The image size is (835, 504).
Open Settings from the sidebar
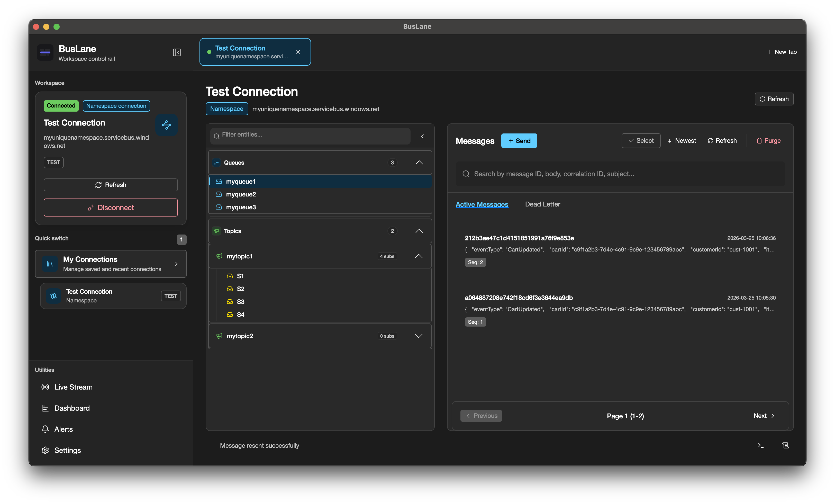[x=67, y=450]
